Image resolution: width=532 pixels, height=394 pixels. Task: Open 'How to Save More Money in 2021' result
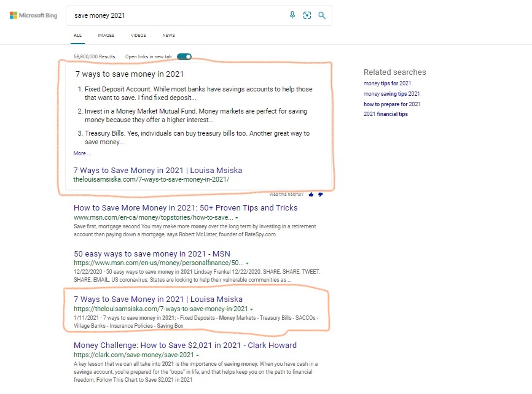pyautogui.click(x=186, y=208)
